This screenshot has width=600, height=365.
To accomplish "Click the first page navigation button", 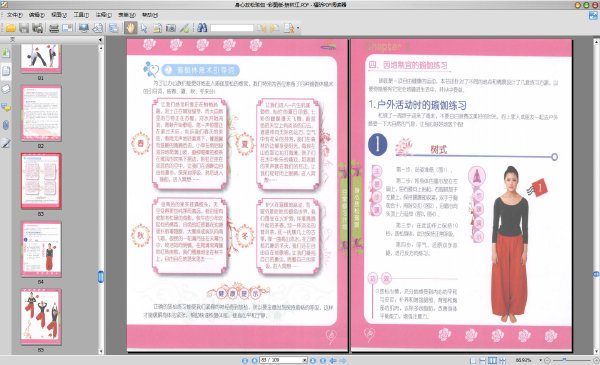I will click(245, 360).
